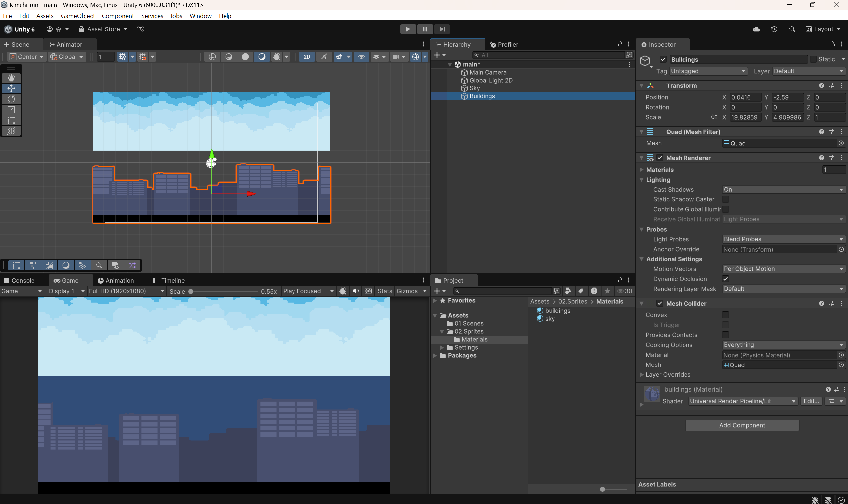Open the undo history icon
Image resolution: width=848 pixels, height=504 pixels.
coord(774,29)
